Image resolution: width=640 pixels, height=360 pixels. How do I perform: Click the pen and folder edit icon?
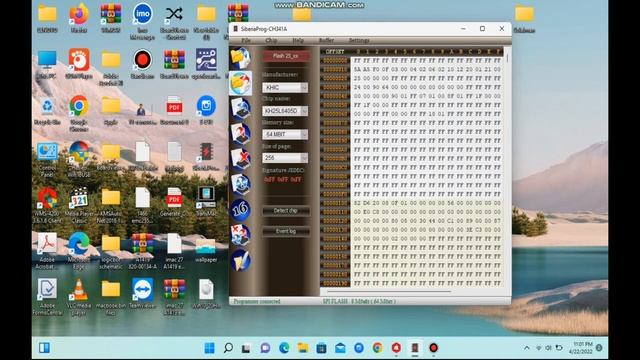240,260
